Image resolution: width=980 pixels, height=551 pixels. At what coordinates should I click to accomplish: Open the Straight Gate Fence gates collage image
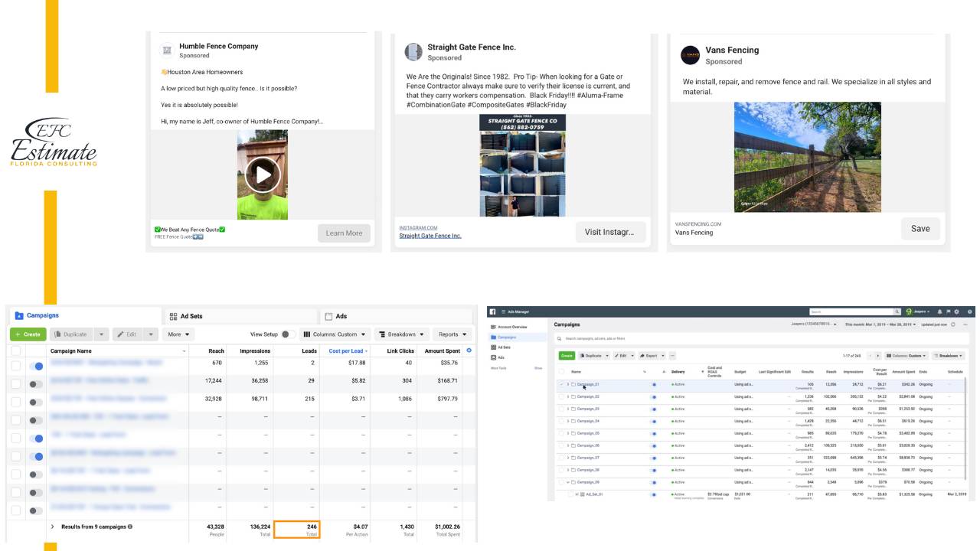[523, 165]
